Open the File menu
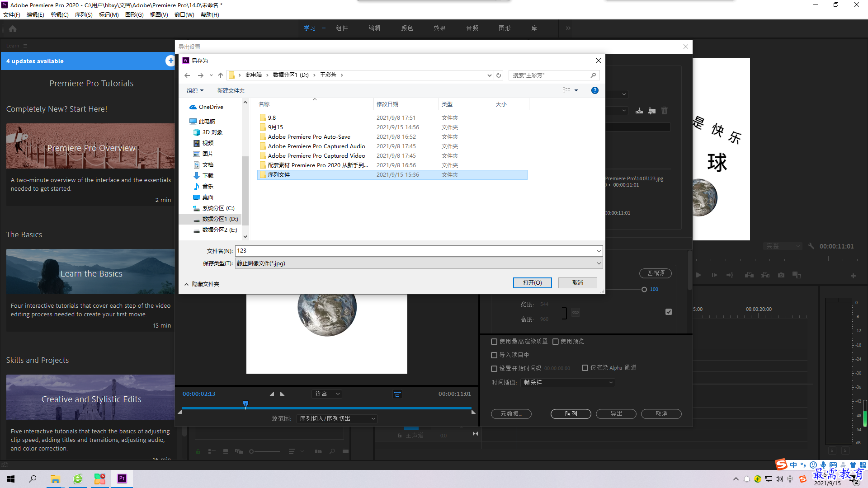Image resolution: width=868 pixels, height=488 pixels. pos(12,15)
